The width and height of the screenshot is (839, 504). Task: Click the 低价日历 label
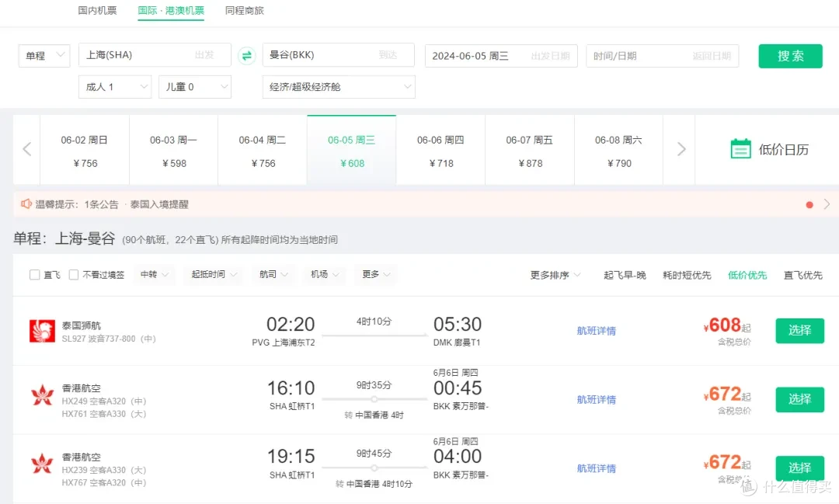point(784,149)
